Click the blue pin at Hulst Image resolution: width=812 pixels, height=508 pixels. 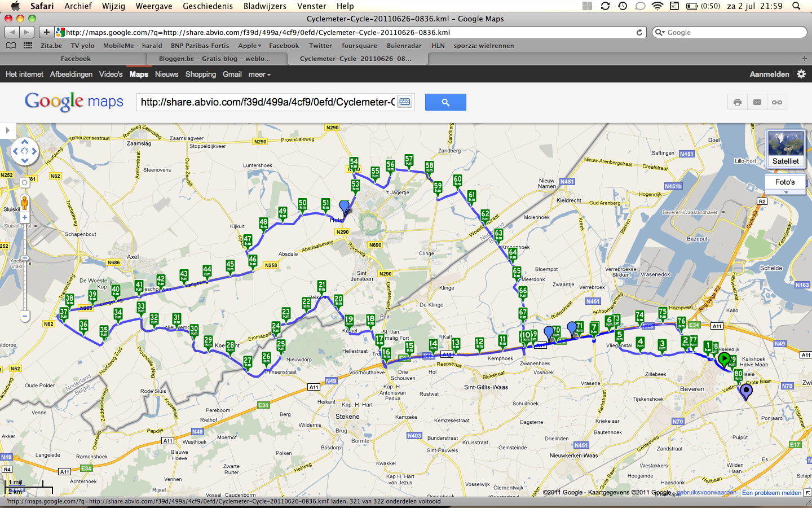pos(345,208)
